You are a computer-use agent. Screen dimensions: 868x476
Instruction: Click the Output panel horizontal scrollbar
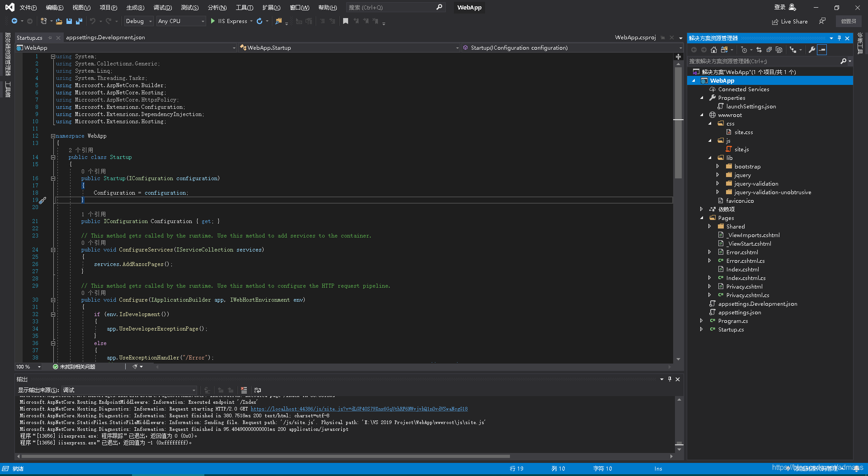pos(266,456)
